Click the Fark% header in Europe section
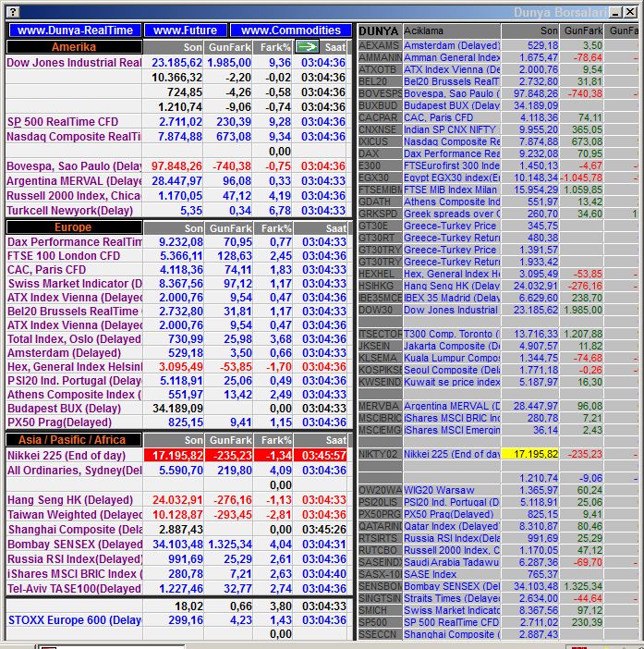Viewport: 644px width, 649px height. coord(273,228)
